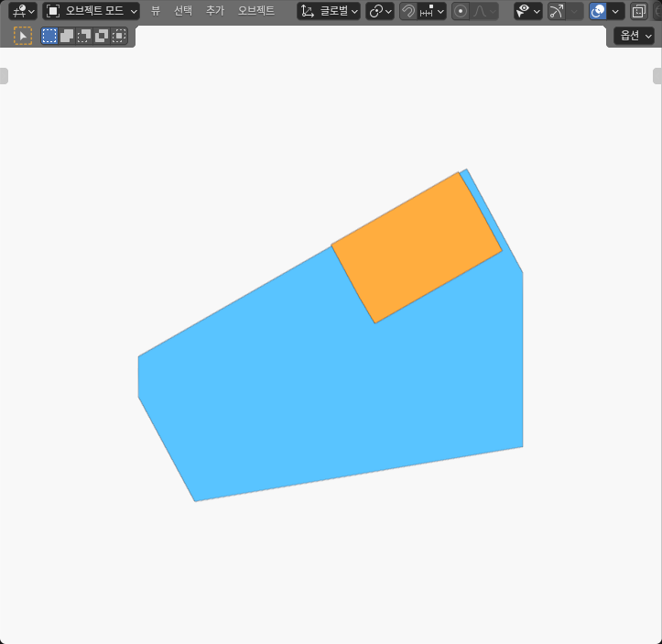The height and width of the screenshot is (644, 662).
Task: Toggle viewport overlays display
Action: [x=598, y=11]
